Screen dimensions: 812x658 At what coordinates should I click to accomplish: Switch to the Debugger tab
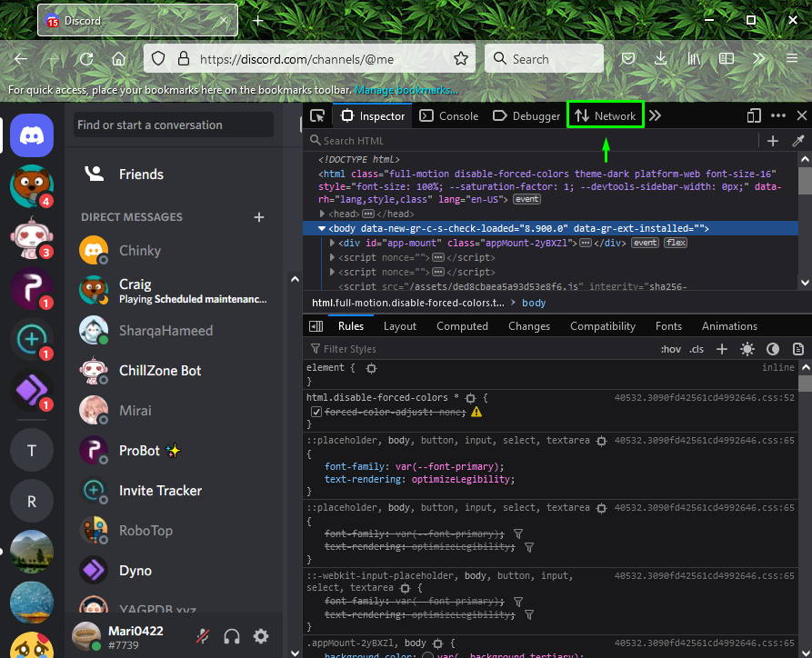(x=526, y=116)
